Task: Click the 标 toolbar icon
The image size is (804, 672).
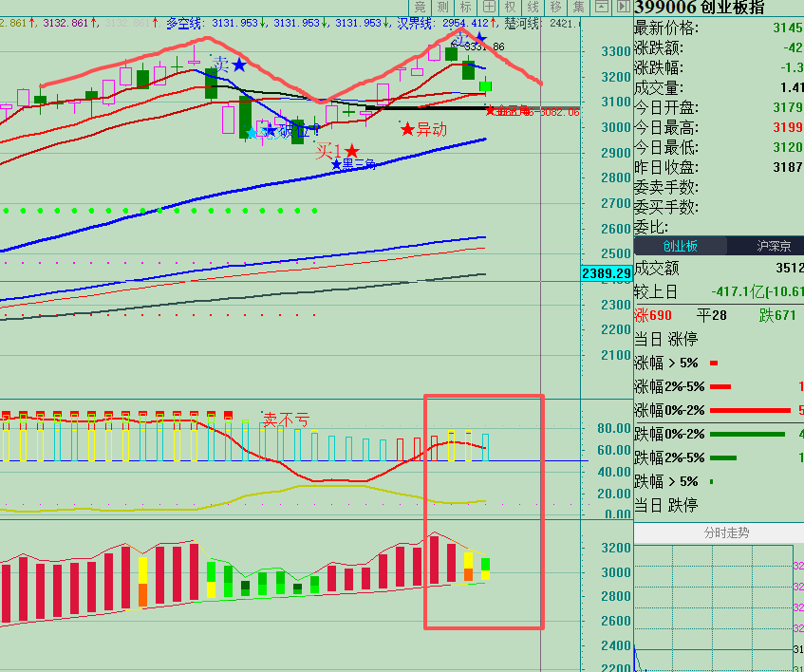Action: (464, 8)
